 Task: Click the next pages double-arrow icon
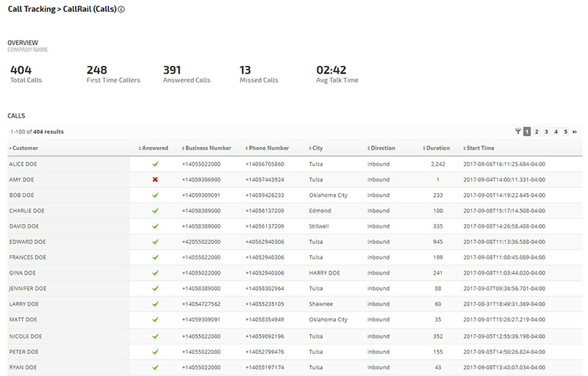click(x=575, y=131)
